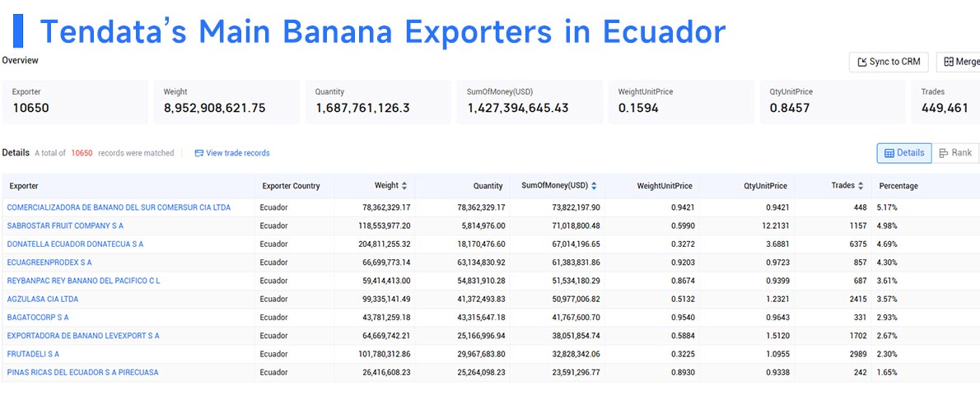
Task: Select the Ecuador cell in SABROSTAR row
Action: [x=273, y=225]
